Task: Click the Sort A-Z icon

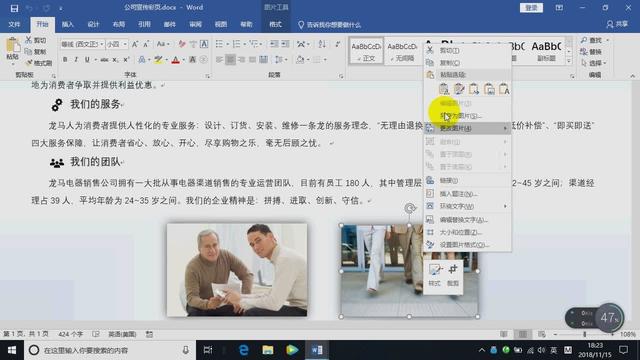Action: (322, 44)
